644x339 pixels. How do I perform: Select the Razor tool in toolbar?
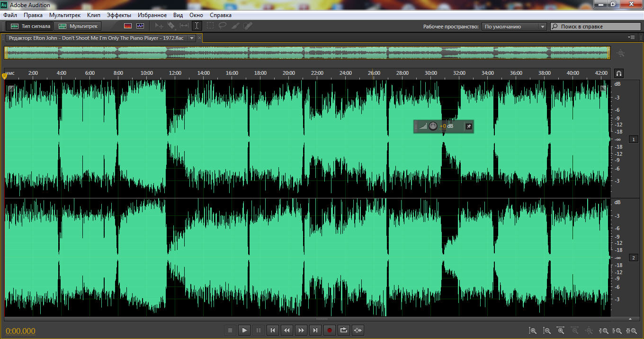click(171, 26)
